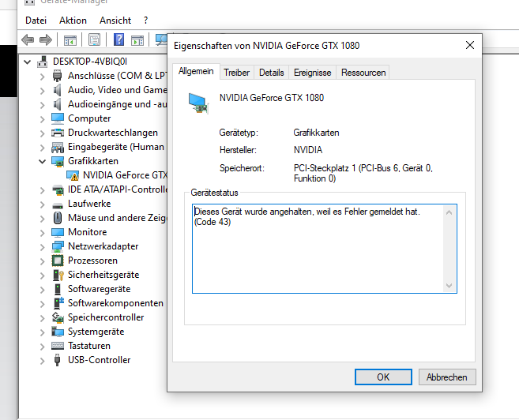Expand the Computer tree node
This screenshot has width=519, height=420.
42,119
